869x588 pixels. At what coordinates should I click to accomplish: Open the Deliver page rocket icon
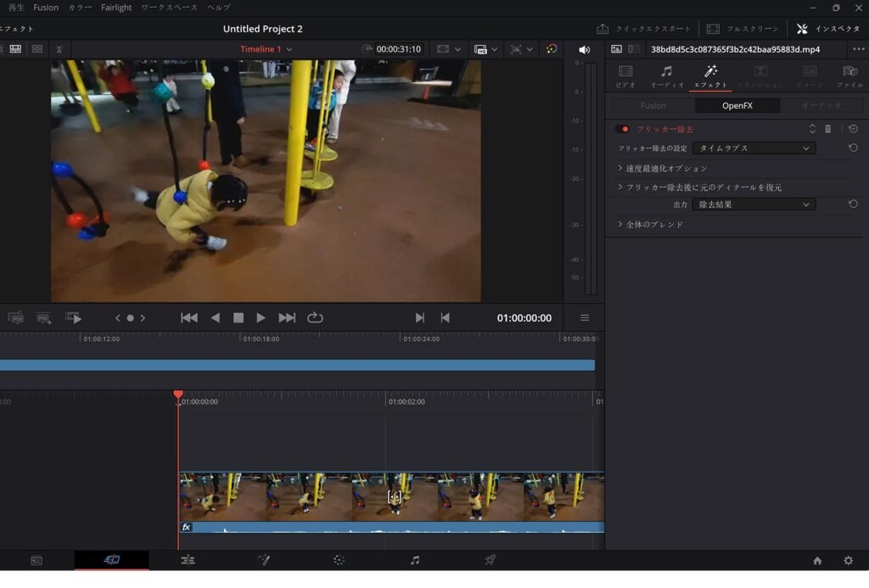(x=490, y=561)
